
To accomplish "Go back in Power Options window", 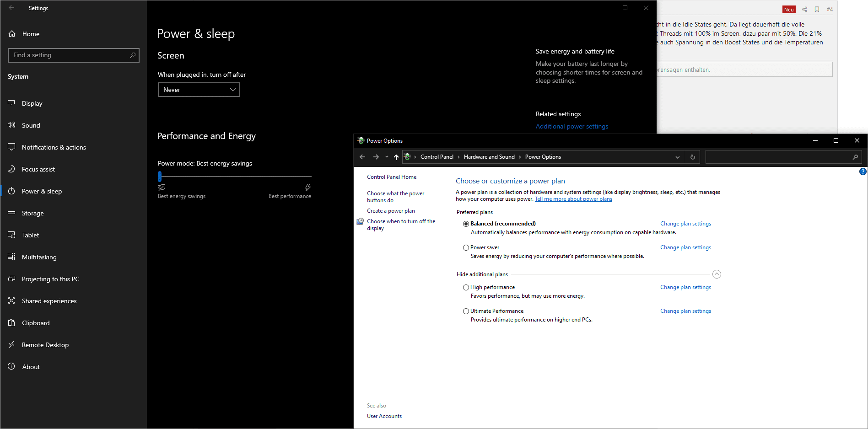I will (362, 157).
